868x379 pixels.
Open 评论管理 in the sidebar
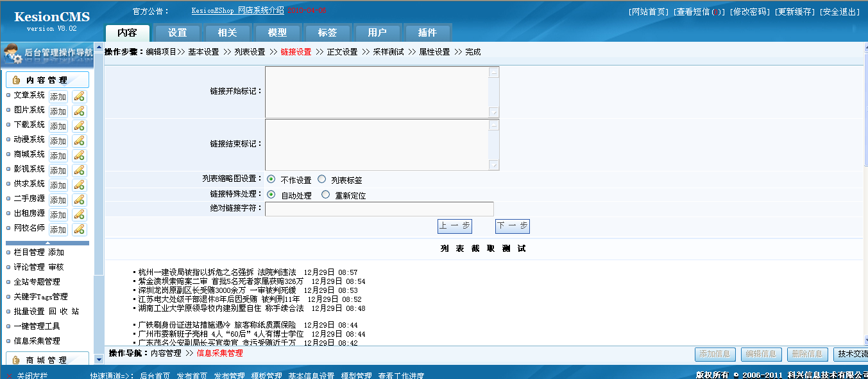point(30,267)
